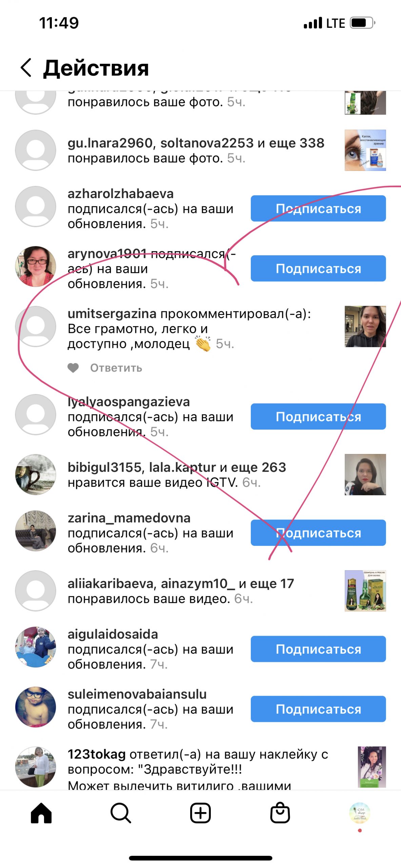
Task: Follow back azharolzhabaeva with Подписаться
Action: point(318,209)
